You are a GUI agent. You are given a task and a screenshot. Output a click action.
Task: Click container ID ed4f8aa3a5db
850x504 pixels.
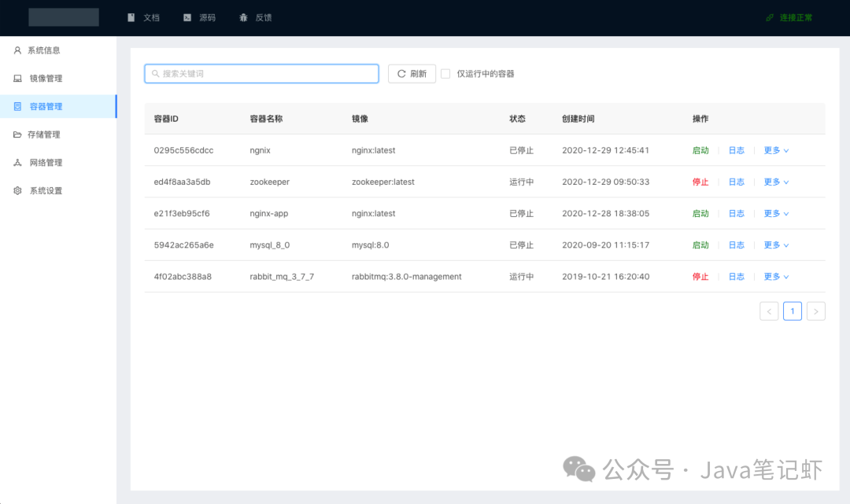tap(182, 182)
